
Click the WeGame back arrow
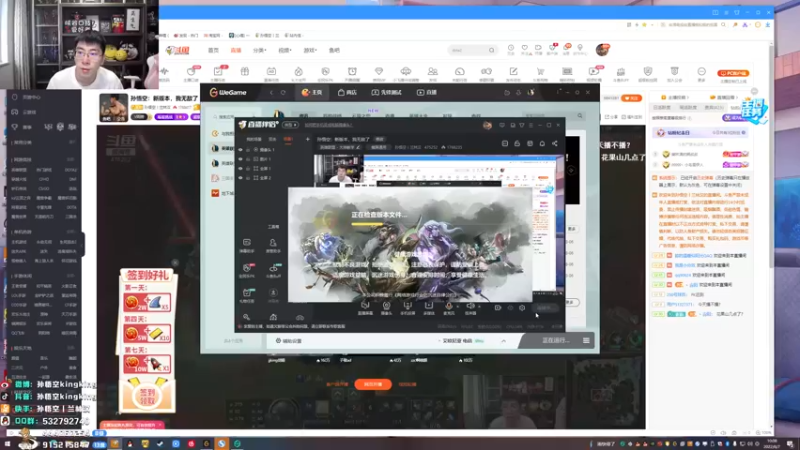(x=271, y=92)
